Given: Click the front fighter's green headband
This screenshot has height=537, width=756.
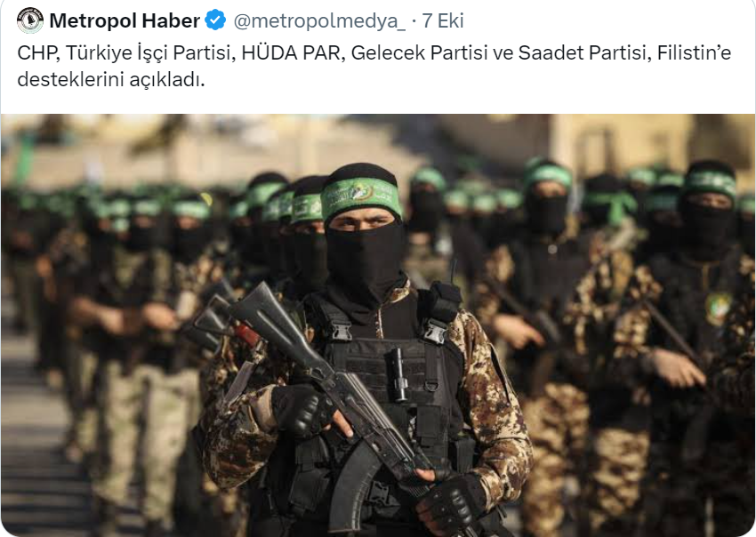Looking at the screenshot, I should [360, 196].
